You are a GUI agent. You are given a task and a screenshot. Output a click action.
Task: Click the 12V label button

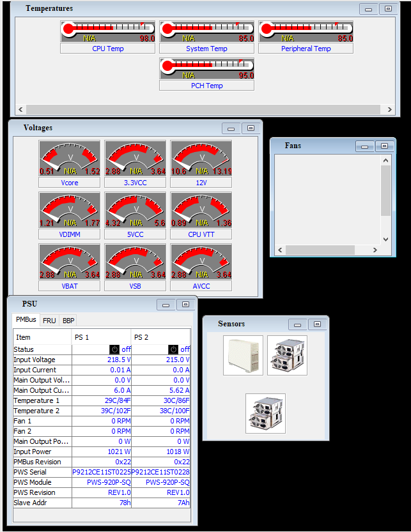click(x=201, y=183)
